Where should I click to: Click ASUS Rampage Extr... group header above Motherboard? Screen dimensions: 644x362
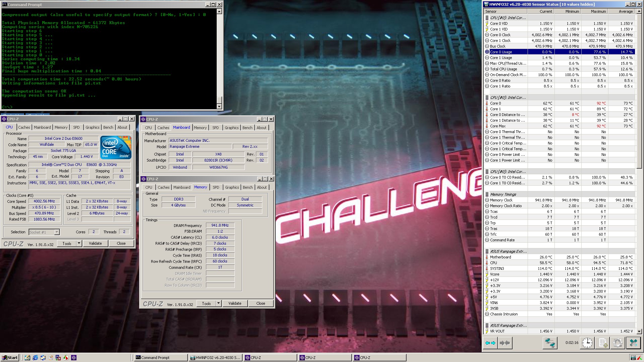pos(559,251)
